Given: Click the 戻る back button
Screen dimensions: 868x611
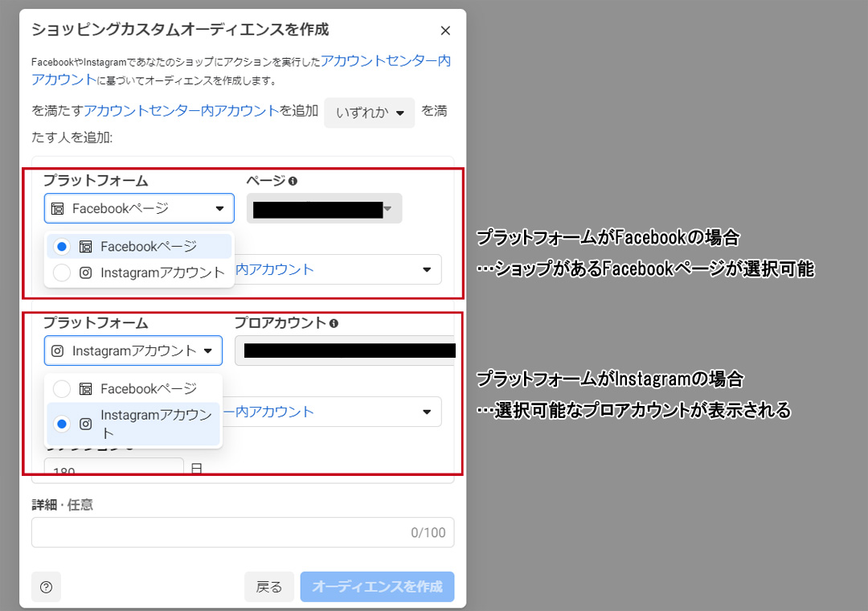Looking at the screenshot, I should pyautogui.click(x=269, y=587).
